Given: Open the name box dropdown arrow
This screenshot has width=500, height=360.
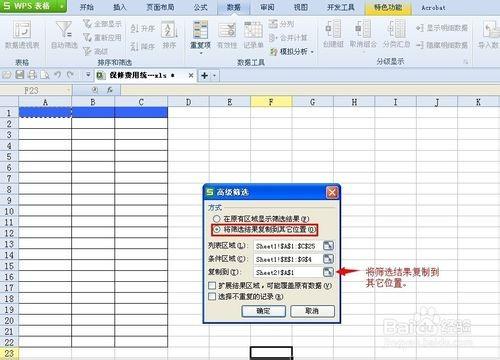Looking at the screenshot, I should 68,90.
